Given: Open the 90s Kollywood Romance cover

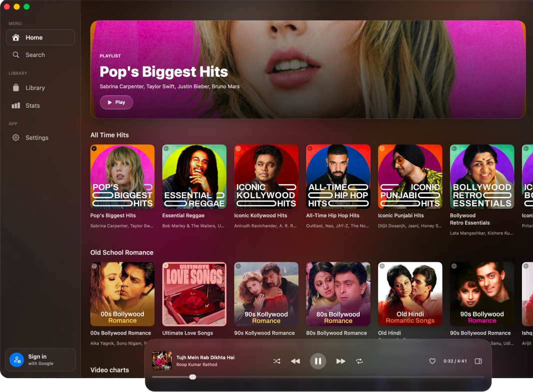Looking at the screenshot, I should [x=266, y=294].
